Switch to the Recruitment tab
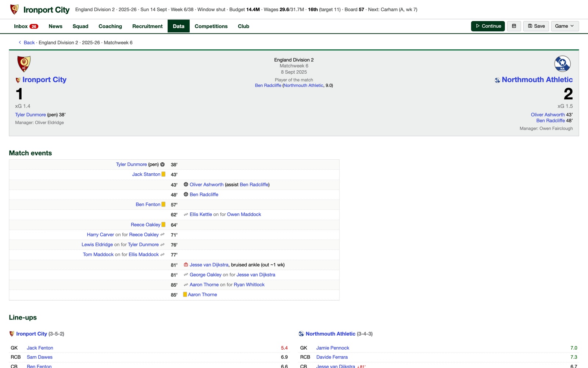 click(x=147, y=26)
